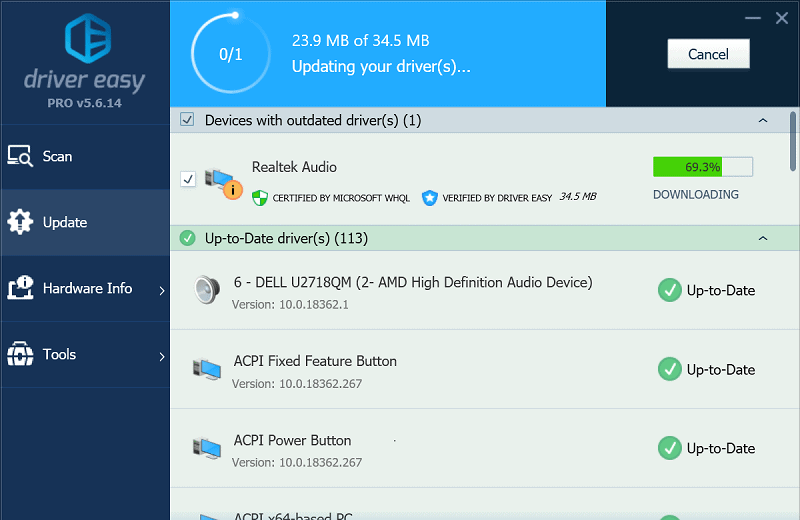
Task: Click Up-to-Date label for ACPI Power Button
Action: coord(720,449)
